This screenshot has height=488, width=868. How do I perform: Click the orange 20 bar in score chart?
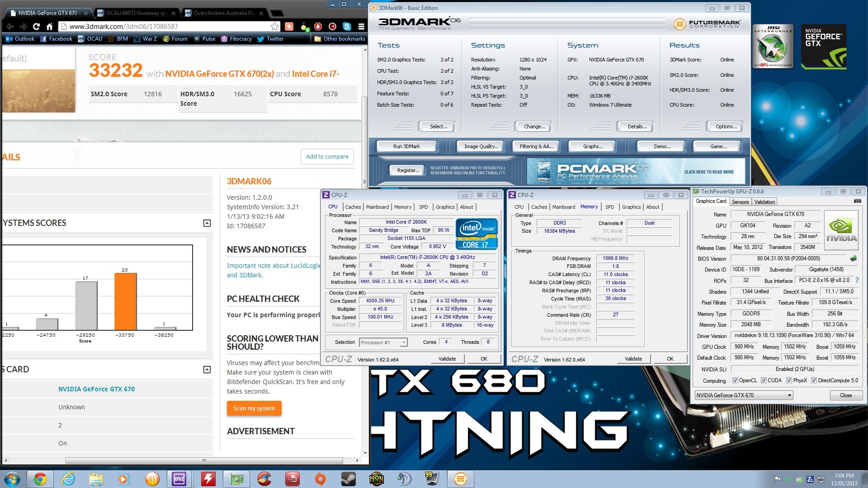pos(125,302)
